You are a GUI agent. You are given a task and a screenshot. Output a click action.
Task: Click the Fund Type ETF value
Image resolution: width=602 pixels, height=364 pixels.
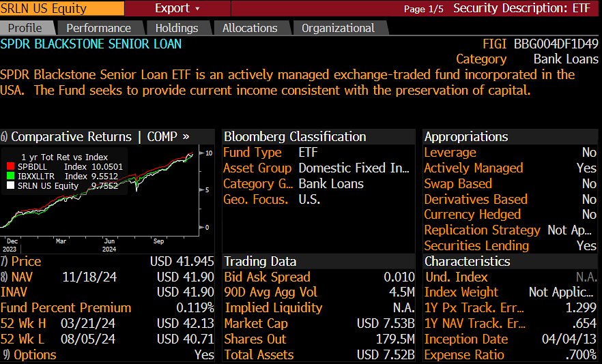tap(309, 153)
